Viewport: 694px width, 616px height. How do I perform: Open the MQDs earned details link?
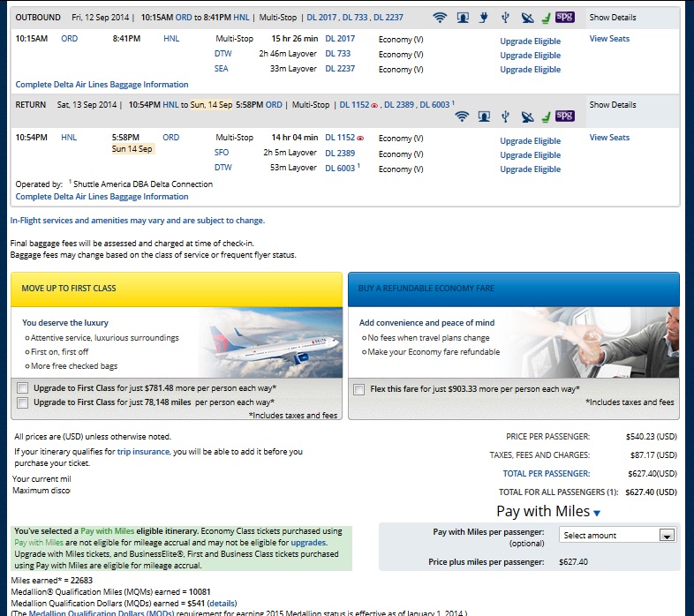234,603
